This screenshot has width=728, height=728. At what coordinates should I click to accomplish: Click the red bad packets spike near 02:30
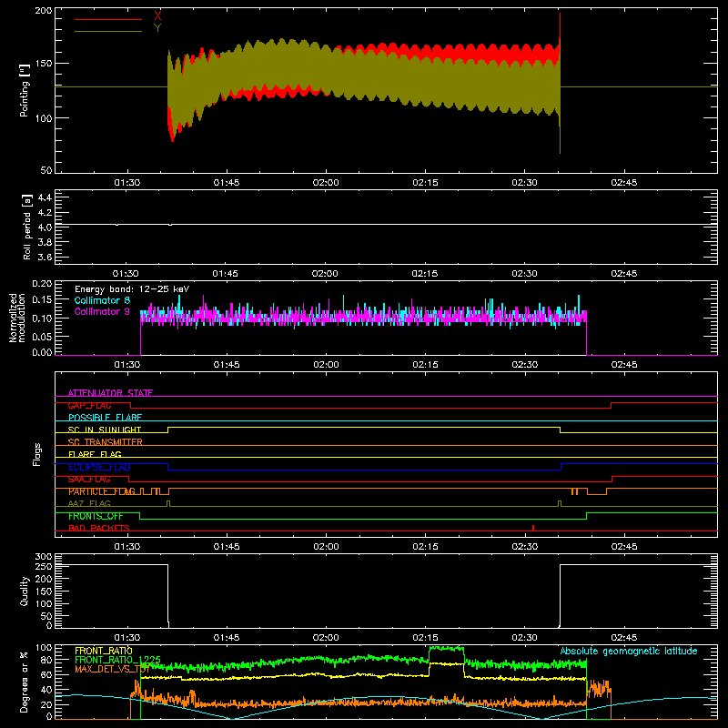533,528
